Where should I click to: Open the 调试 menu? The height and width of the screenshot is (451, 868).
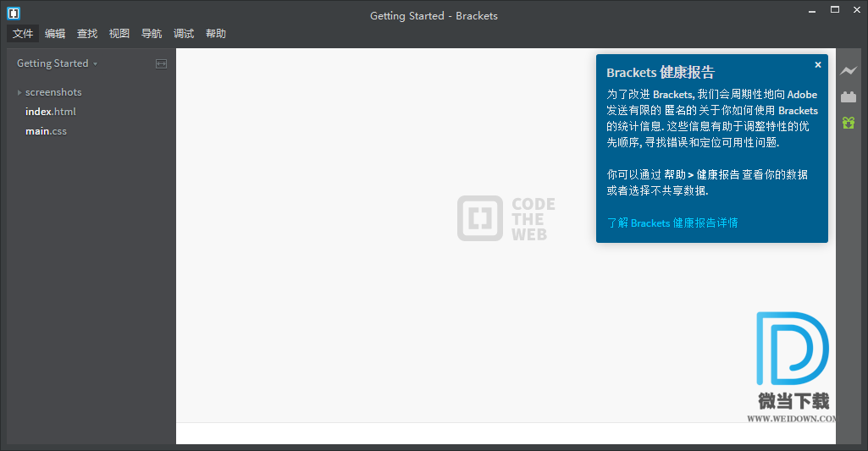coord(183,34)
